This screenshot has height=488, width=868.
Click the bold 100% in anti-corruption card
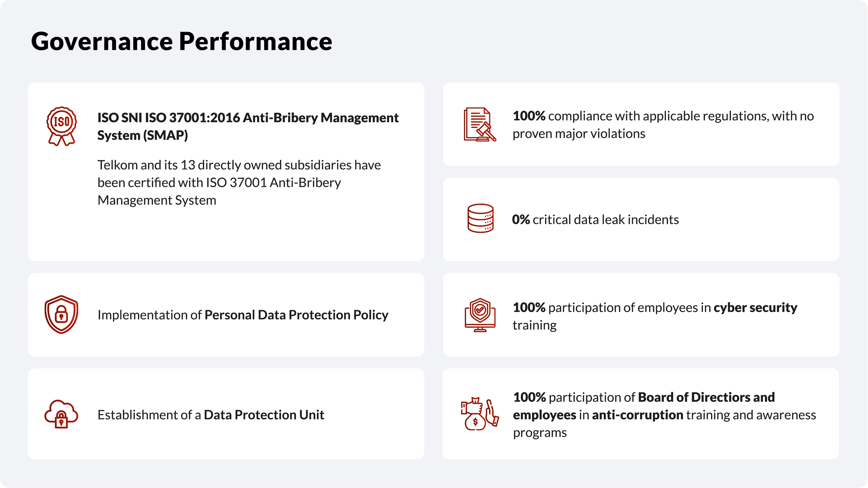tap(529, 397)
